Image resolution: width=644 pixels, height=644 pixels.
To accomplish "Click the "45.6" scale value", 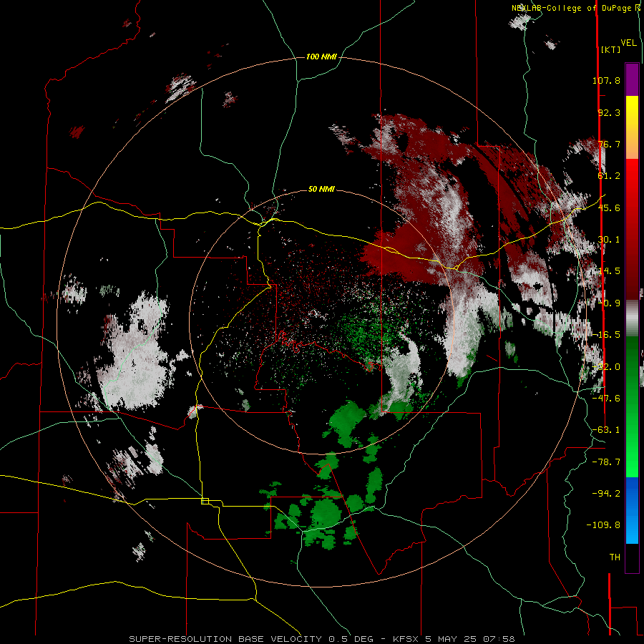I will coord(609,208).
